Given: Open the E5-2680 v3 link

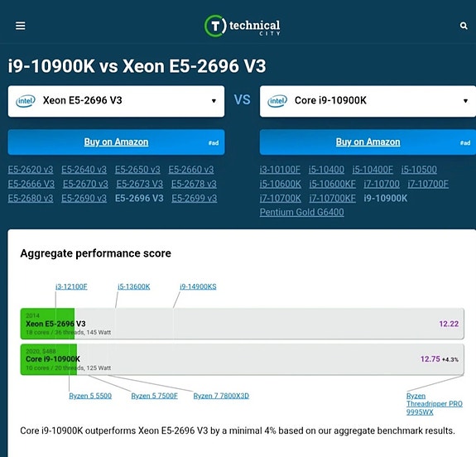Looking at the screenshot, I should (31, 199).
